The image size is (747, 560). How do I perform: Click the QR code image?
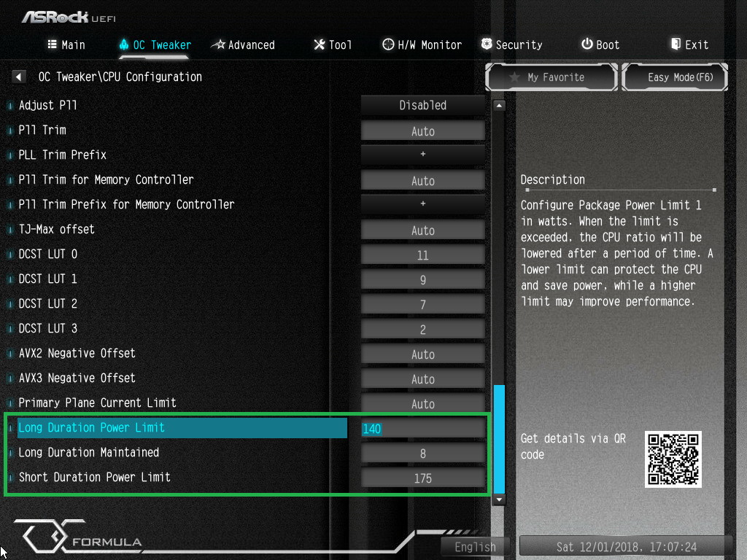coord(673,459)
